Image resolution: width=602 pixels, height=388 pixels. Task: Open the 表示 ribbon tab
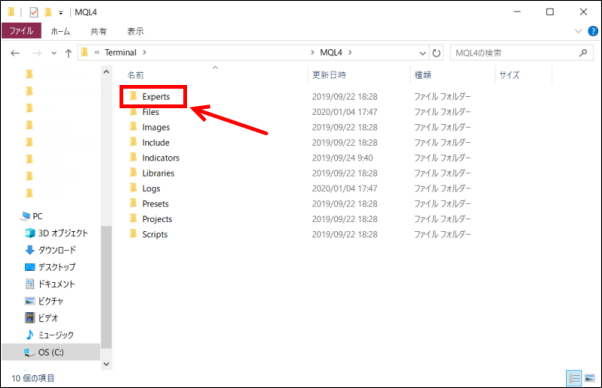click(135, 31)
